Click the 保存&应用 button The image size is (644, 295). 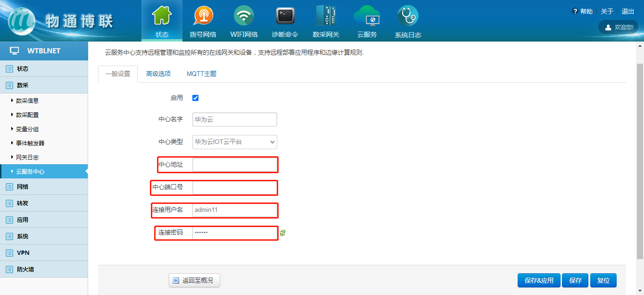(x=539, y=280)
